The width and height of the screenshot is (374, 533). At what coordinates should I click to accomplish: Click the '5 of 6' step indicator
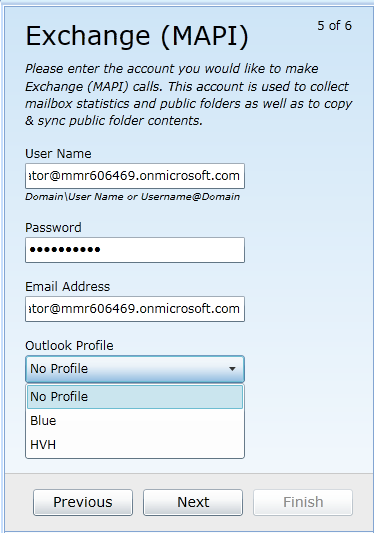[x=335, y=26]
